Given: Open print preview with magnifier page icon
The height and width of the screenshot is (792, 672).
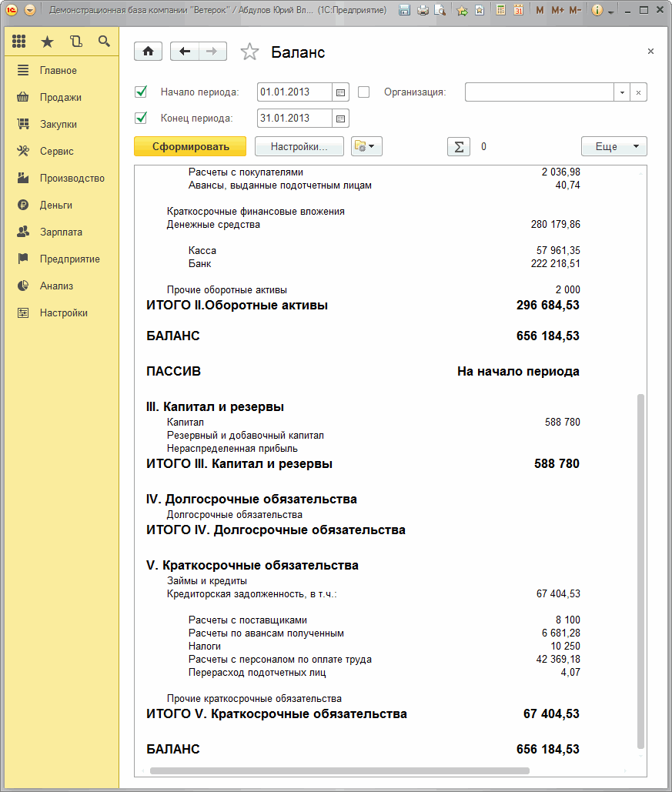Looking at the screenshot, I should (x=440, y=10).
